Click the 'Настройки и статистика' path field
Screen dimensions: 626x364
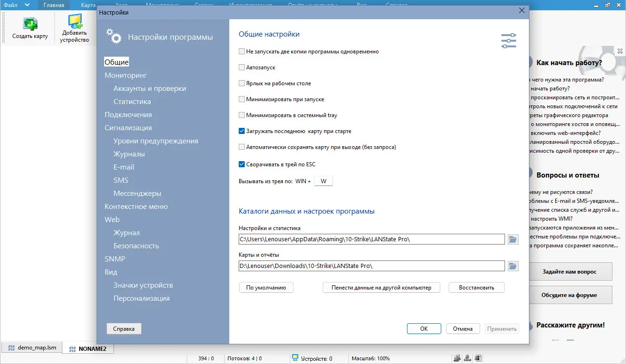pyautogui.click(x=371, y=239)
